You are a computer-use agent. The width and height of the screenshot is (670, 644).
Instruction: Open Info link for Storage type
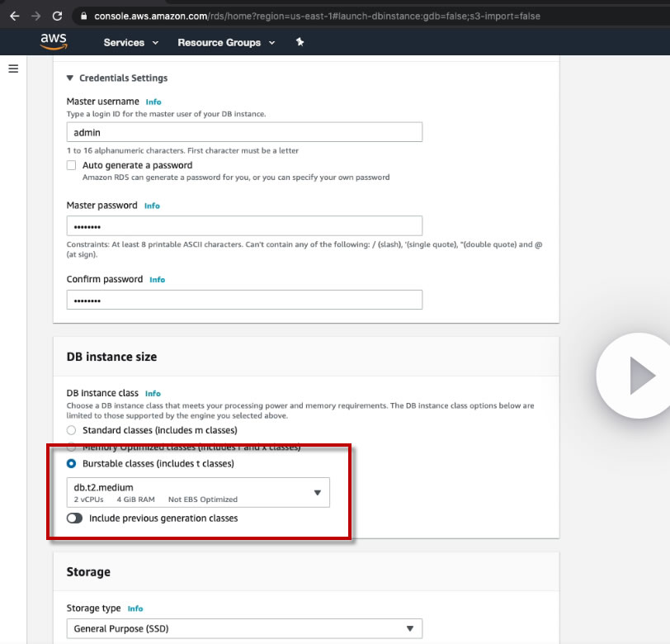pos(135,608)
